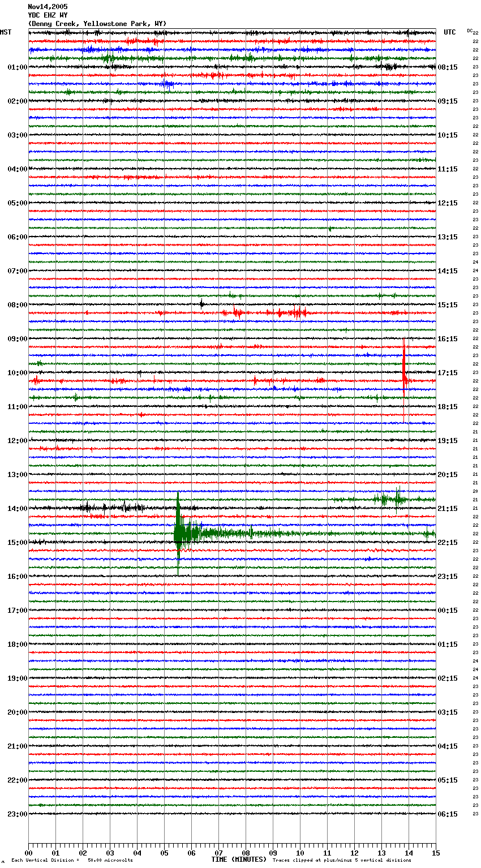The image size is (481, 868).
Task: Click the 03 minute tick label
Action: (x=110, y=853)
